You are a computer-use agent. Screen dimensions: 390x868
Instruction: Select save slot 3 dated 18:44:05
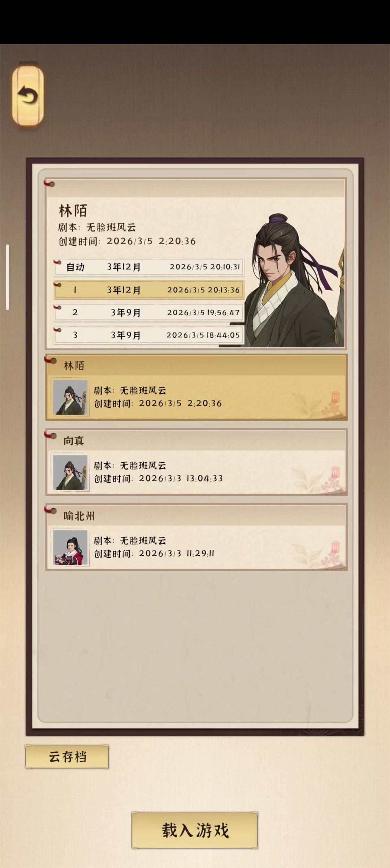[x=149, y=335]
